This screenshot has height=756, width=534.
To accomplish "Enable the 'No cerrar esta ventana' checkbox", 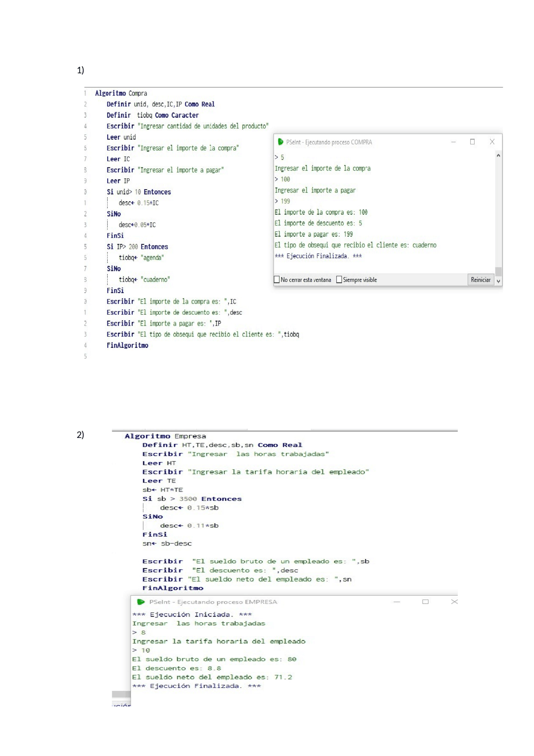I will (277, 280).
